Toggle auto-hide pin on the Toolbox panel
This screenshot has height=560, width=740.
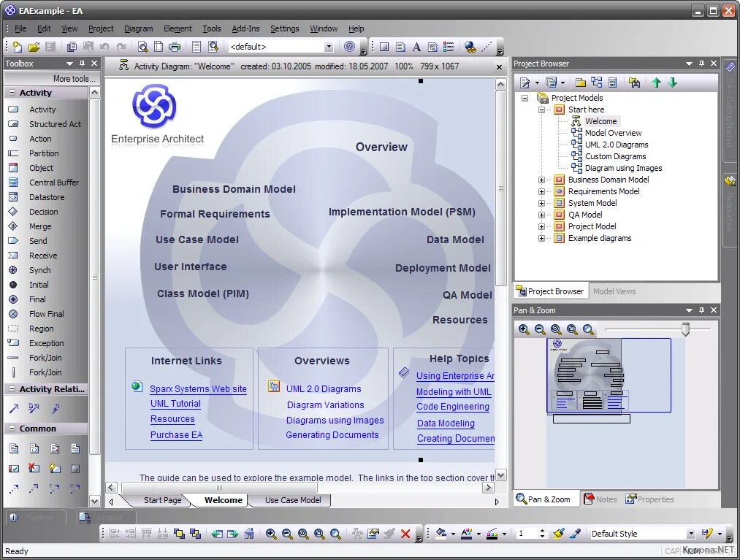point(83,64)
